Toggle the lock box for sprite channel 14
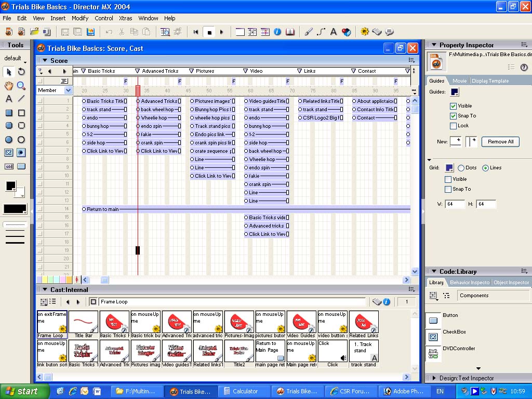Viewport: 532px width, 399px height. (x=41, y=209)
